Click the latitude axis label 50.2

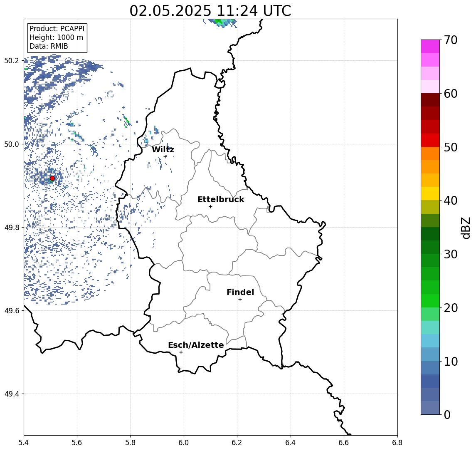12,60
